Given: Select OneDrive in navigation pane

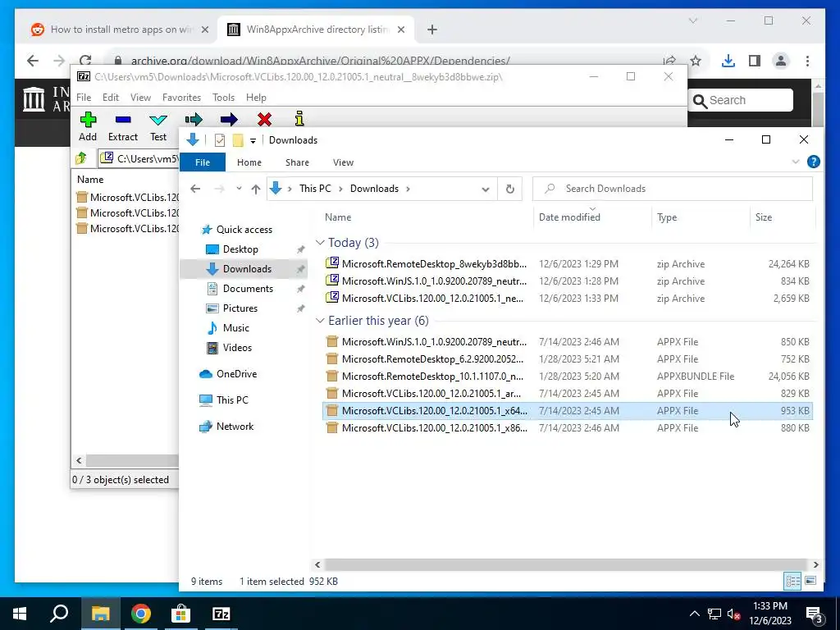Looking at the screenshot, I should tap(236, 374).
